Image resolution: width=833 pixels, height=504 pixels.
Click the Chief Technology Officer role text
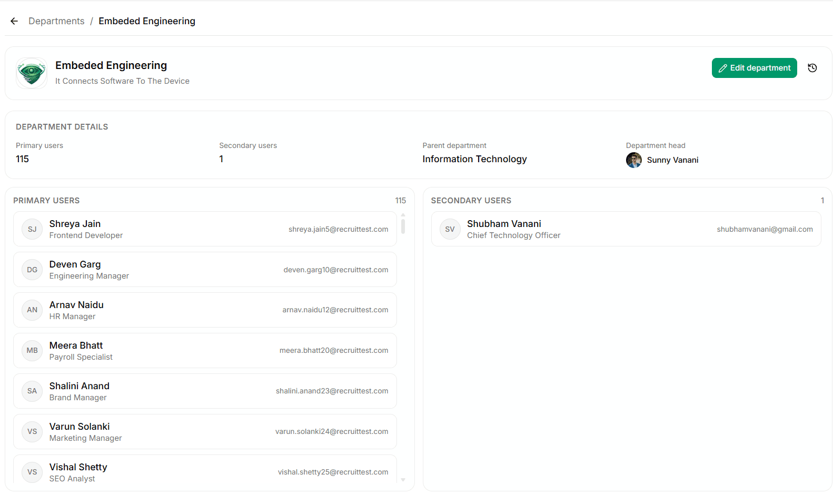point(513,235)
